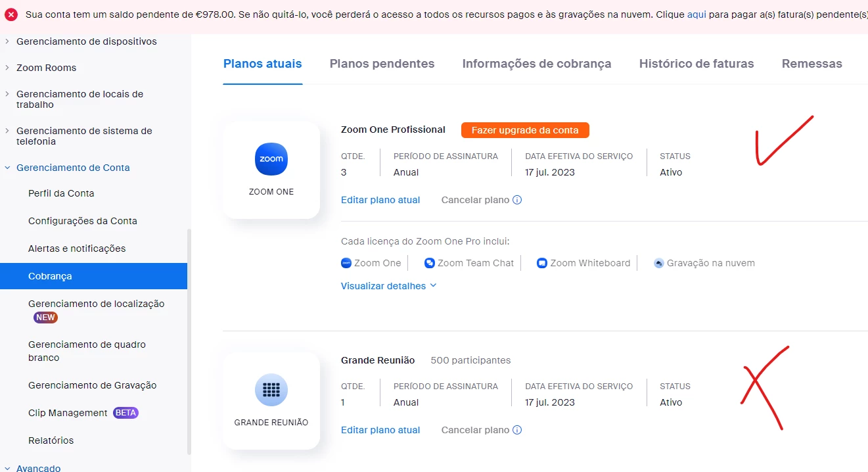Open Gerenciamento de quadro branco
The width and height of the screenshot is (868, 472).
click(87, 351)
